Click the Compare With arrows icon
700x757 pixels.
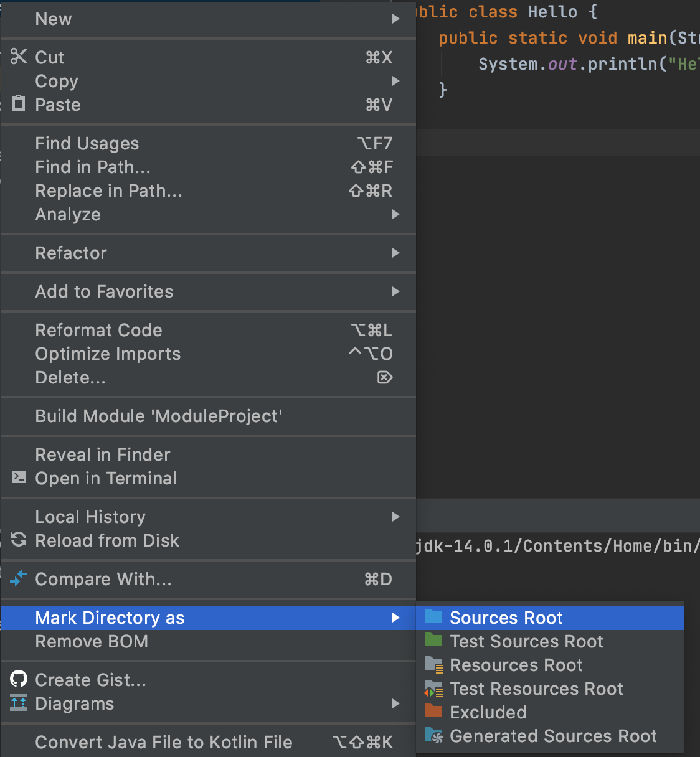tap(19, 578)
